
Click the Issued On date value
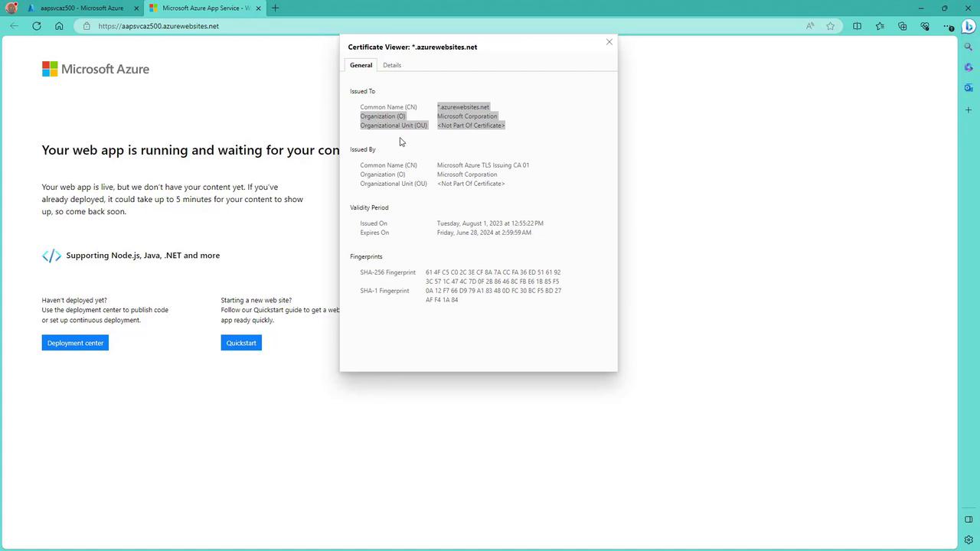pos(490,223)
